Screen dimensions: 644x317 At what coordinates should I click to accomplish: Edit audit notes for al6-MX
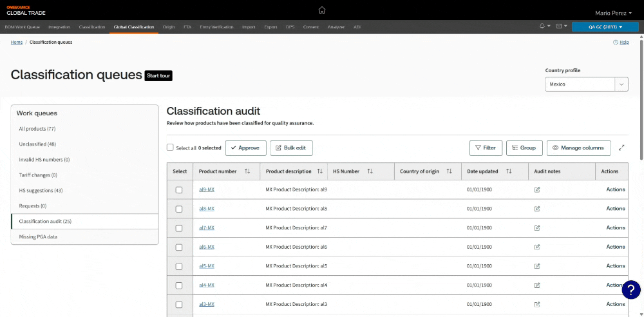pos(537,247)
